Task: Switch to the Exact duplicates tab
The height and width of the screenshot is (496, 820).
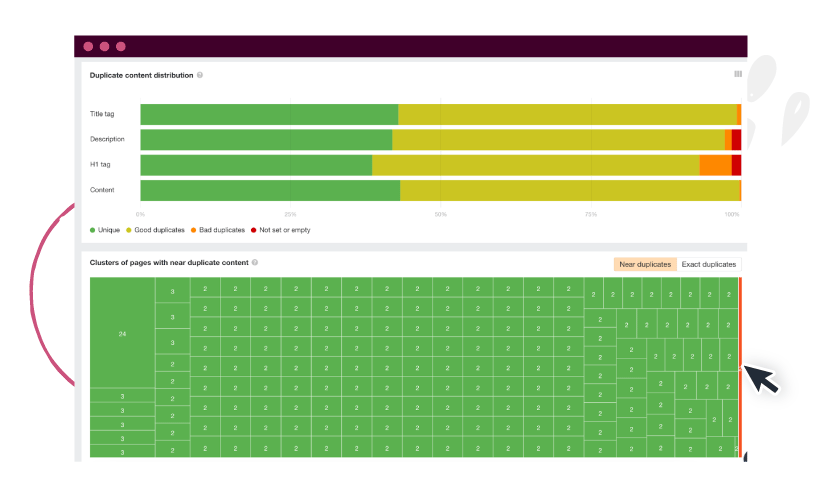Action: pos(709,264)
